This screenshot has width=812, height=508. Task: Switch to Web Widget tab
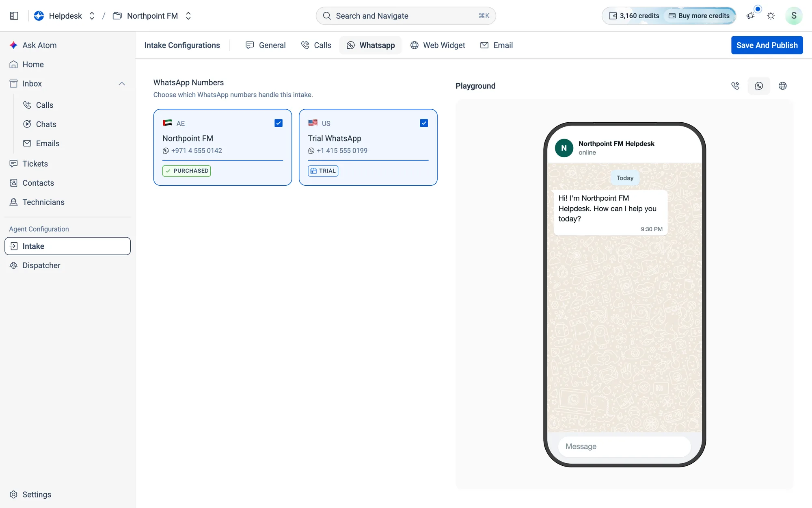438,45
